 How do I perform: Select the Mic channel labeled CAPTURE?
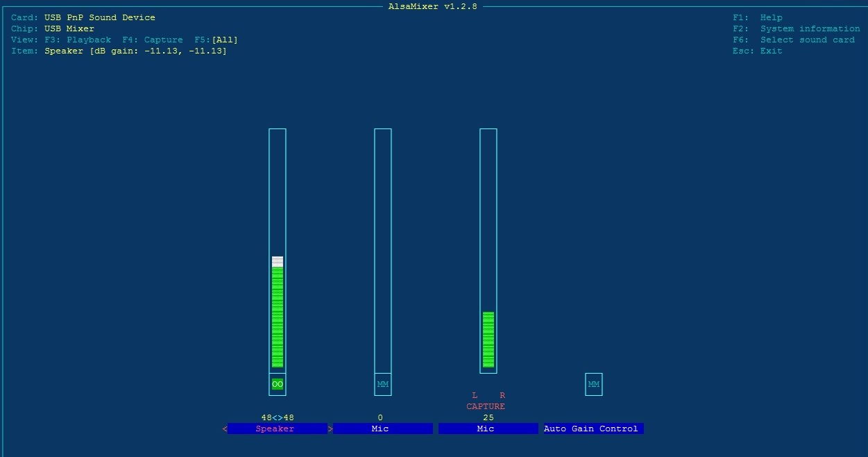pos(488,429)
